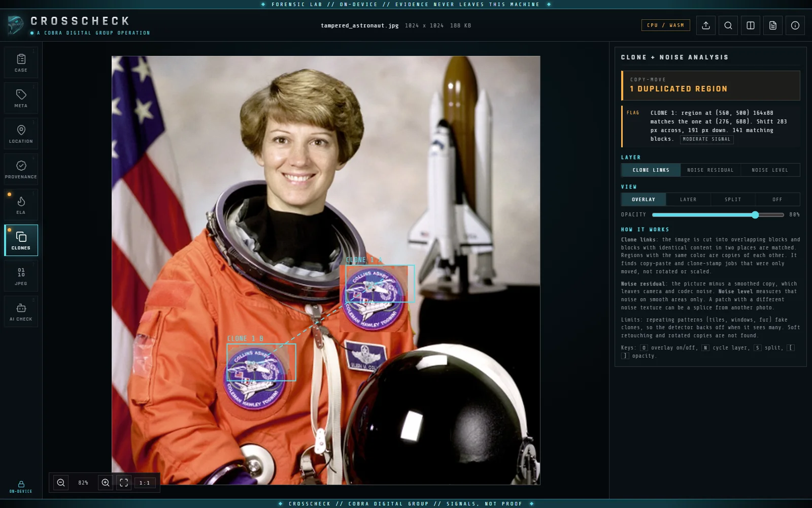Select Split view mode
The image size is (812, 508).
tap(733, 200)
